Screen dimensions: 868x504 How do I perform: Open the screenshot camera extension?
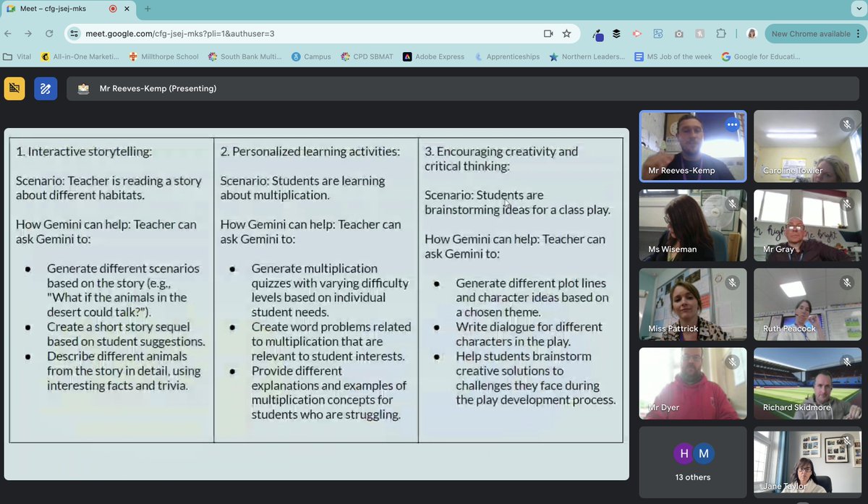click(x=679, y=33)
